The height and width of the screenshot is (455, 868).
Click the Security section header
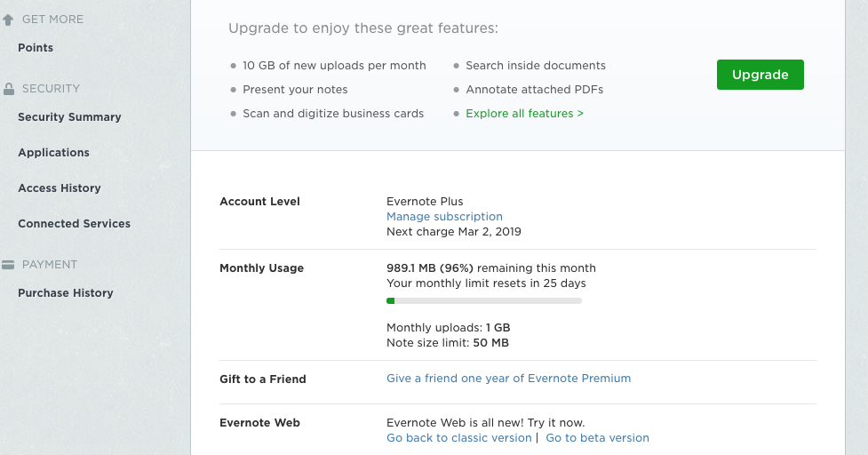point(51,89)
